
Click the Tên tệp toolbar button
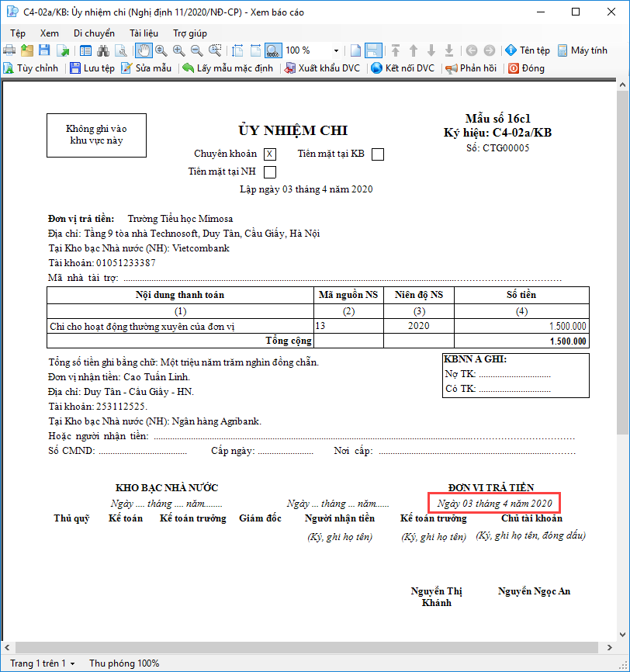pyautogui.click(x=527, y=50)
